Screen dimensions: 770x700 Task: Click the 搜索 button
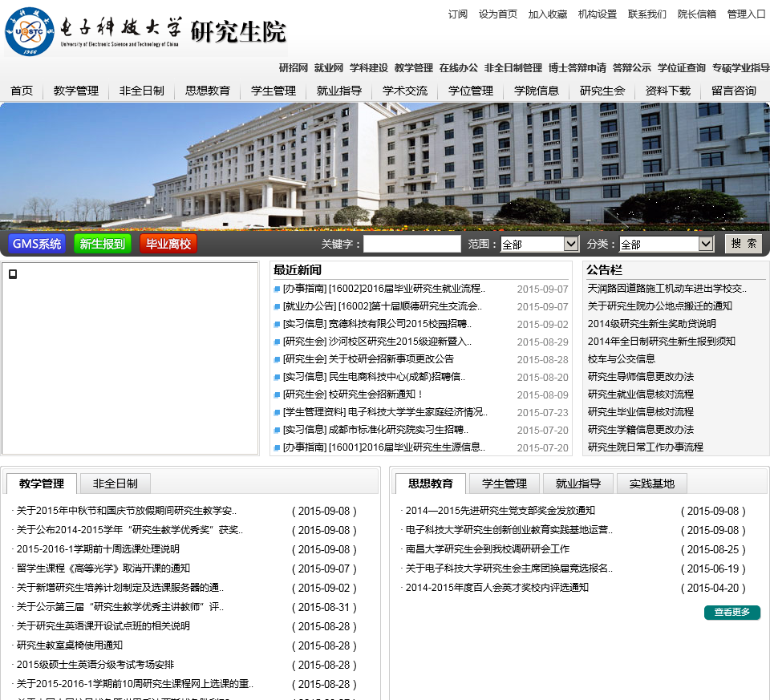click(744, 244)
